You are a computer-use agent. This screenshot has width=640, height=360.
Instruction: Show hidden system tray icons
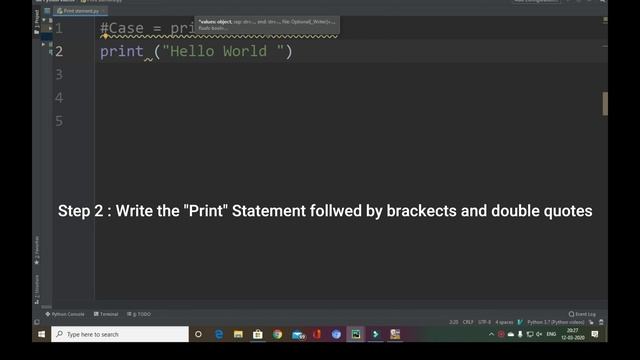491,334
